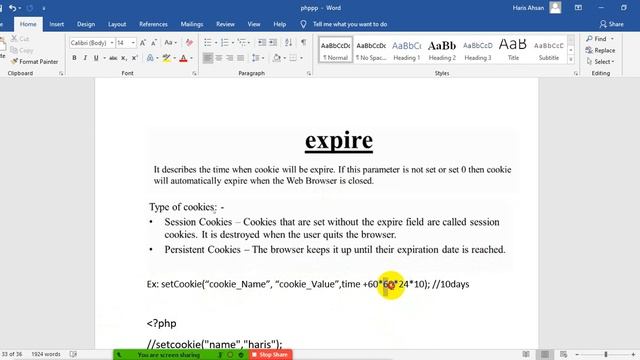Viewport: 640px width, 360px height.
Task: Increase font size with grow font icon
Action: [x=142, y=43]
